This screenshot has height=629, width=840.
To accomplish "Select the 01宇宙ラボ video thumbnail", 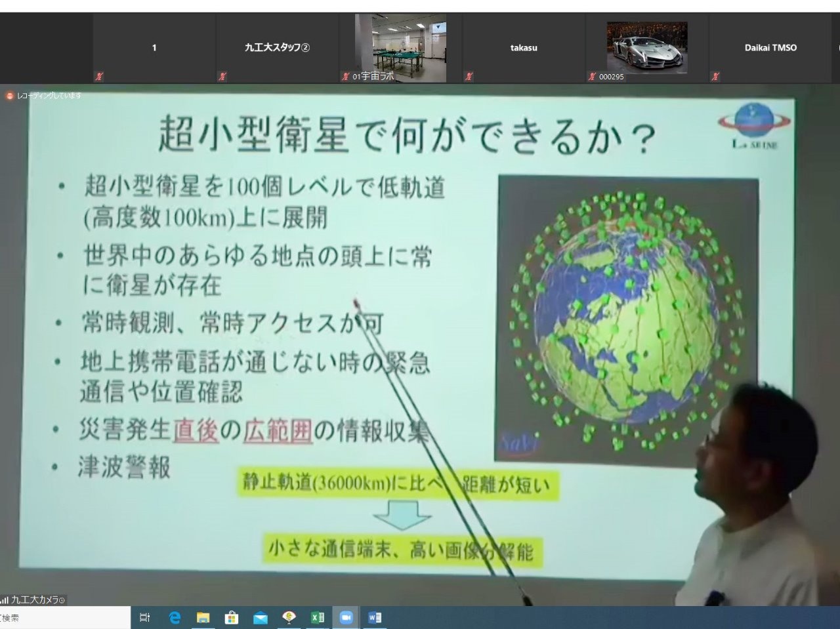I will 400,48.
